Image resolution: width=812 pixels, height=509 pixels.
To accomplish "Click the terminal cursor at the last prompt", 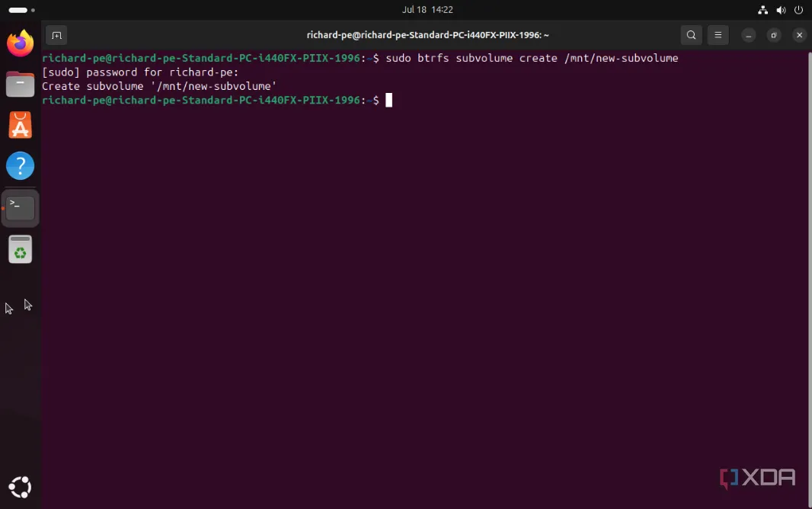I will click(389, 100).
